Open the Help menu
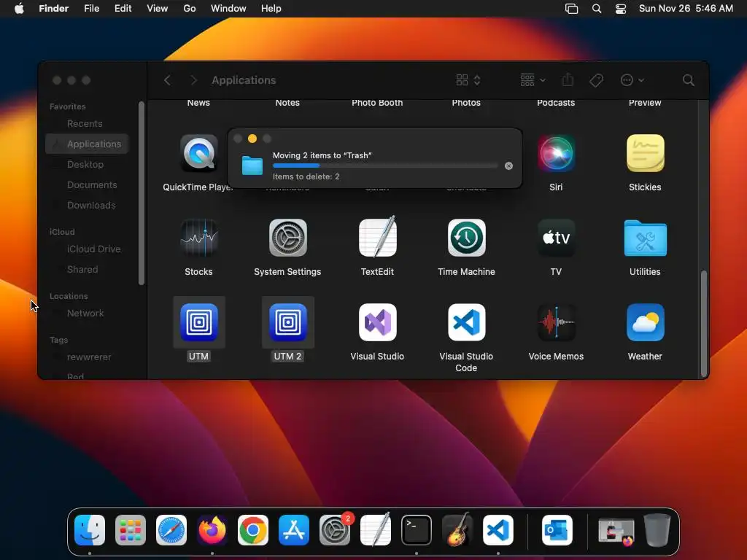Viewport: 747px width, 560px height. [271, 9]
